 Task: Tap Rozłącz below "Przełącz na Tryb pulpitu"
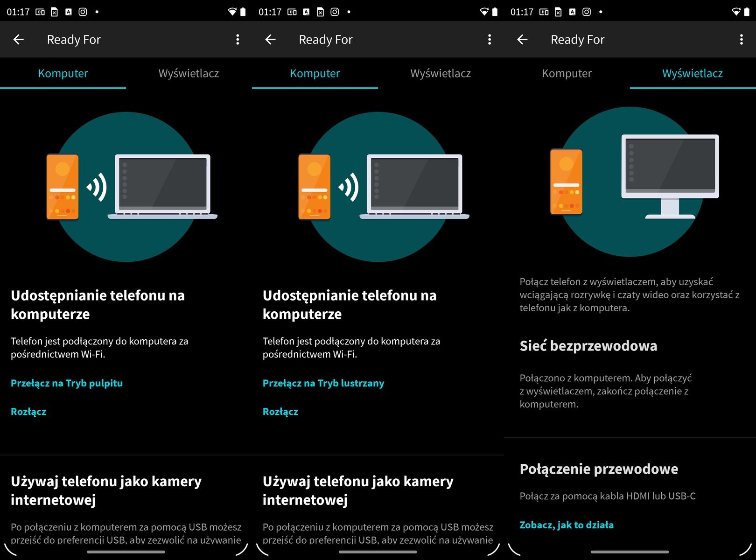(28, 412)
